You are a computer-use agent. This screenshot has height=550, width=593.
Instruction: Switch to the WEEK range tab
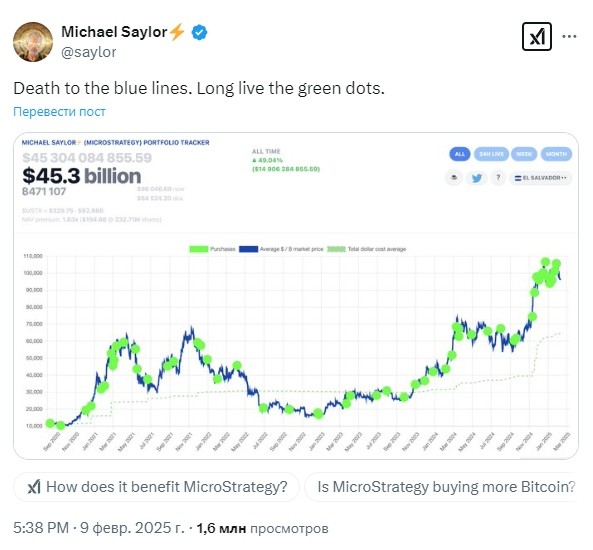pyautogui.click(x=524, y=154)
